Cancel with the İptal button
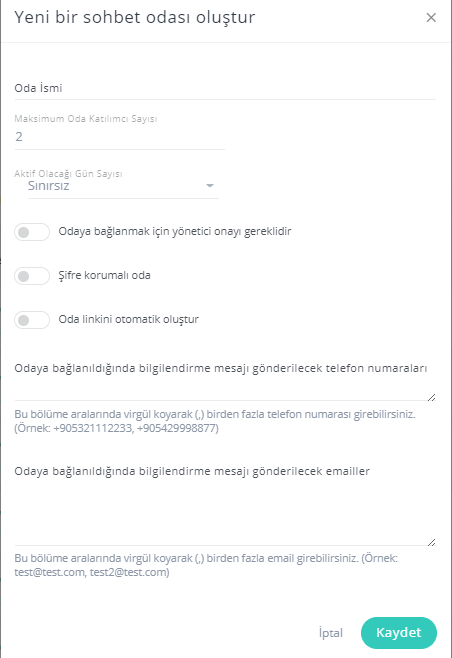 pos(331,632)
